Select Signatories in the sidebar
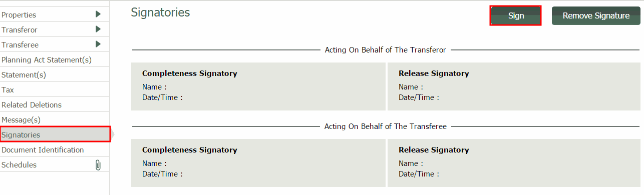Screen dimensions: 644x195 55,134
